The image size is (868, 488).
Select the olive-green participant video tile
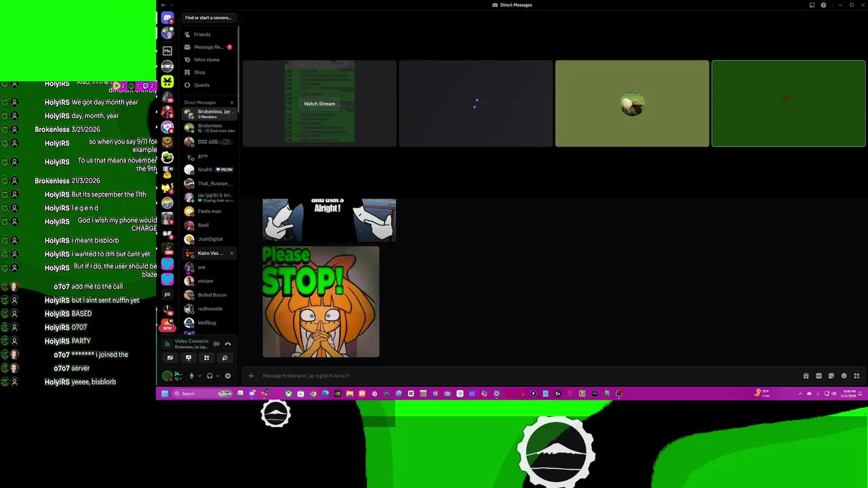pos(632,104)
